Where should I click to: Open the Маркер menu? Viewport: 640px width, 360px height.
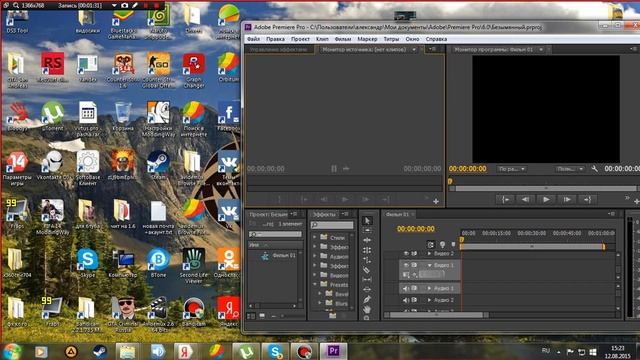click(367, 39)
